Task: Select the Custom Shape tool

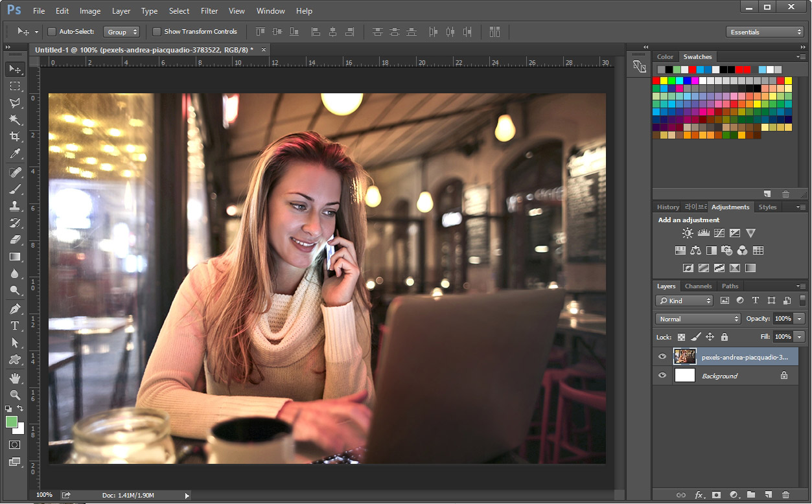Action: pos(15,360)
